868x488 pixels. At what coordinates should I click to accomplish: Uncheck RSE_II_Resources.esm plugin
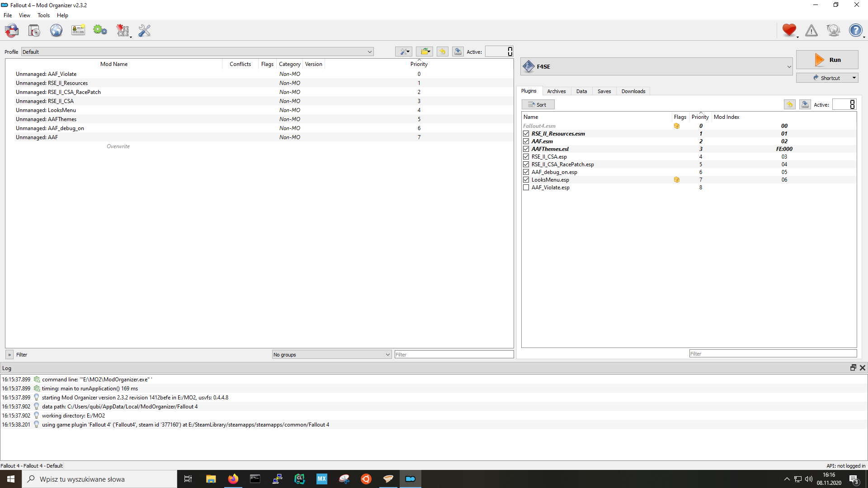point(526,134)
